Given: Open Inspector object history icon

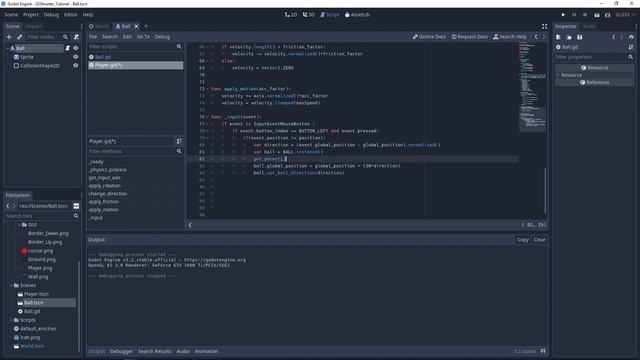Looking at the screenshot, I should (631, 37).
